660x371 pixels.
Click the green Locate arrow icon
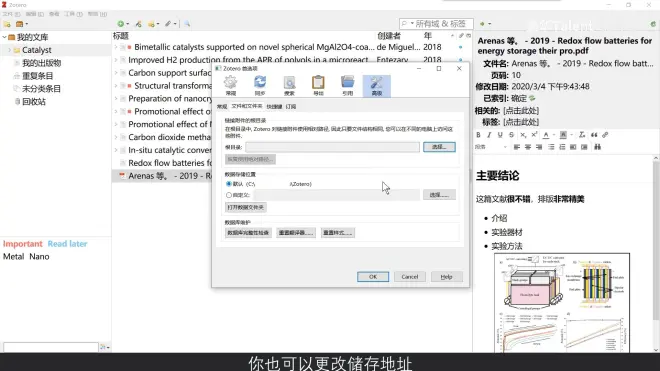[482, 24]
